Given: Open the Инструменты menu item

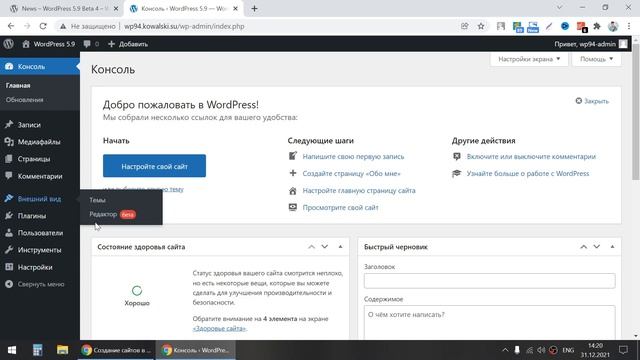Looking at the screenshot, I should (40, 250).
